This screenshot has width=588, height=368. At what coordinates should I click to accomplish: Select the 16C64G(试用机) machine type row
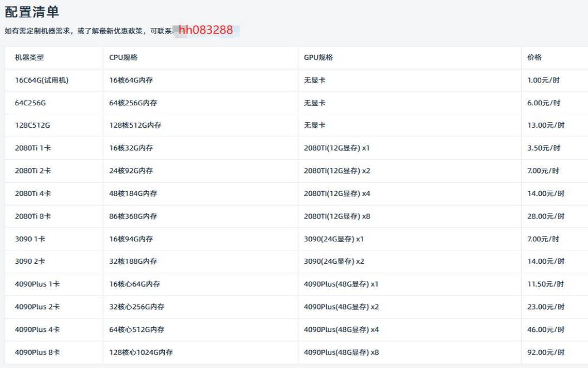pyautogui.click(x=42, y=80)
